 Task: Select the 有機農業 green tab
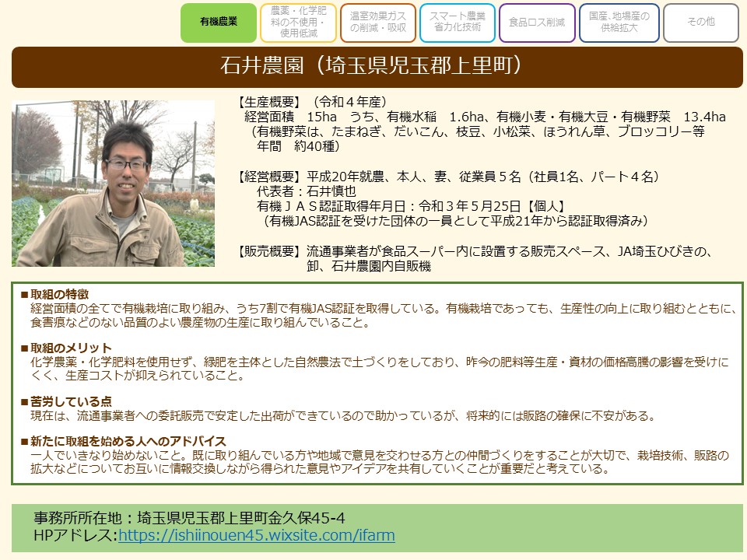click(x=219, y=23)
